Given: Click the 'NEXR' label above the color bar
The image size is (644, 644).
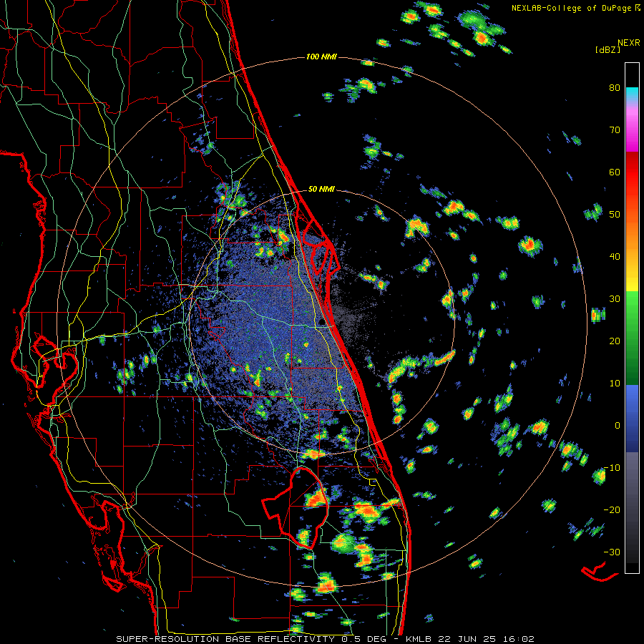Looking at the screenshot, I should pos(628,43).
